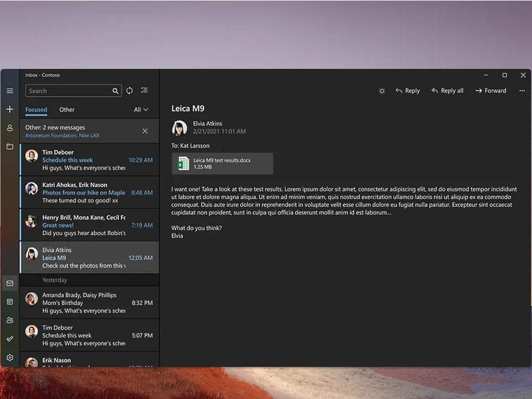Switch to Calendar in the bottom sidebar
Image resolution: width=532 pixels, height=399 pixels.
(x=10, y=301)
